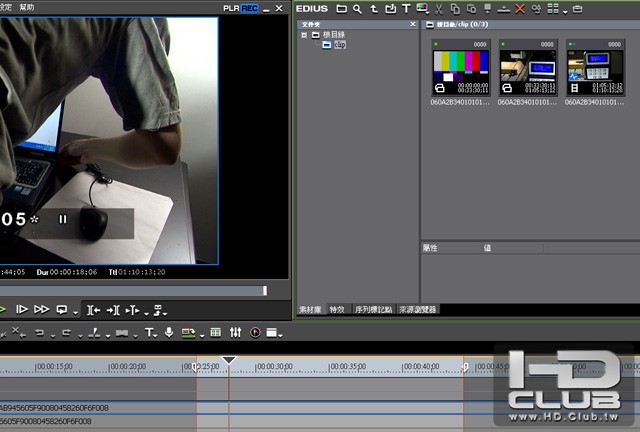Click the window layout icon in timeline toolbar
640x432 pixels.
(271, 333)
